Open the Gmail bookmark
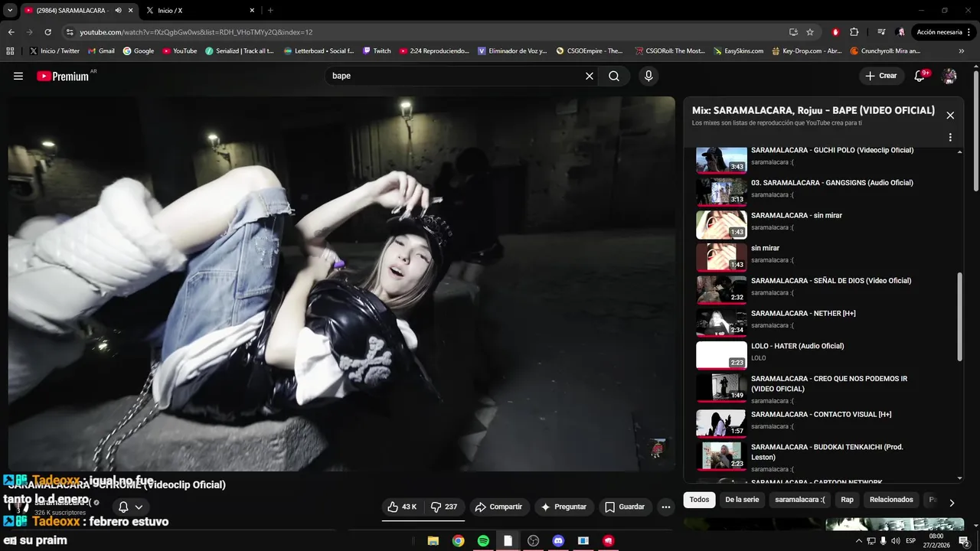The height and width of the screenshot is (551, 980). (x=101, y=51)
